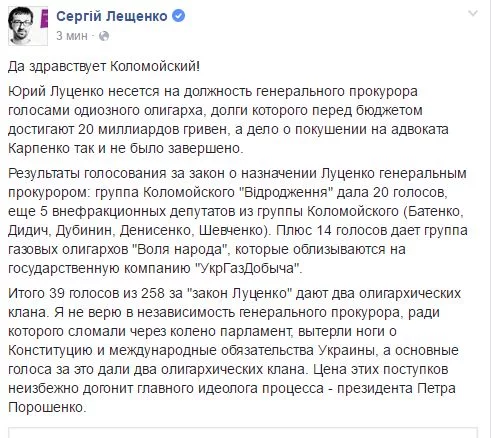Click the phrase "закон Луценко"
The height and width of the screenshot is (438, 491).
pyautogui.click(x=238, y=293)
